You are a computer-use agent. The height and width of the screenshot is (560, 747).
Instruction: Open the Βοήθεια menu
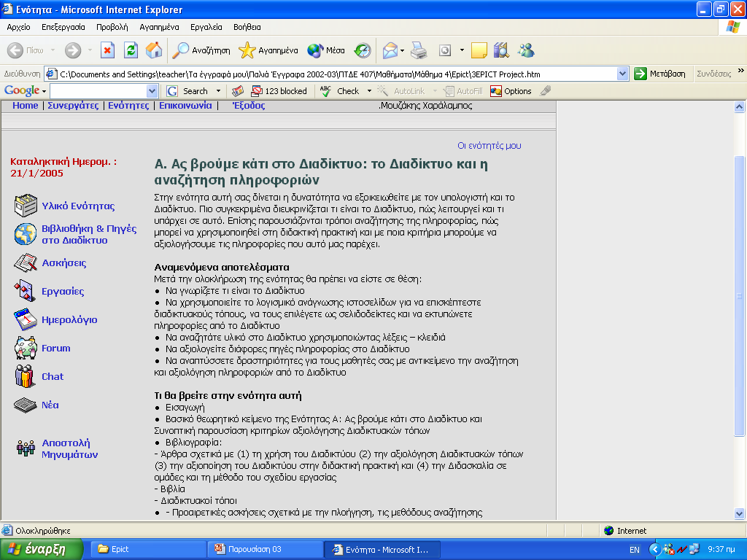pyautogui.click(x=247, y=27)
